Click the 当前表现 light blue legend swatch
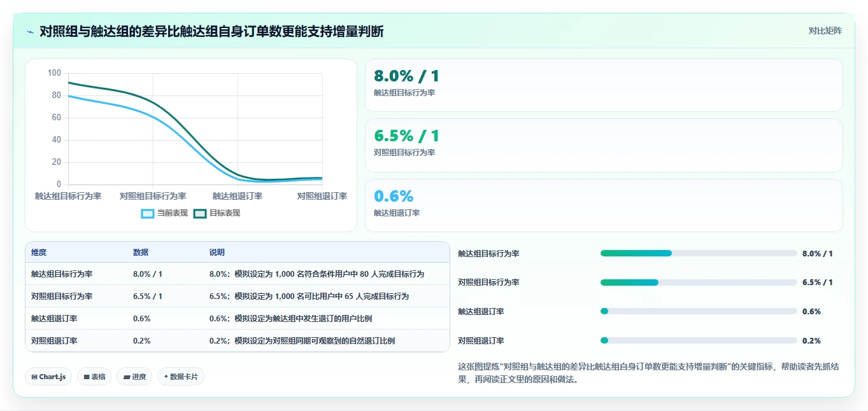Screen dimensions: 868x411 click(148, 214)
